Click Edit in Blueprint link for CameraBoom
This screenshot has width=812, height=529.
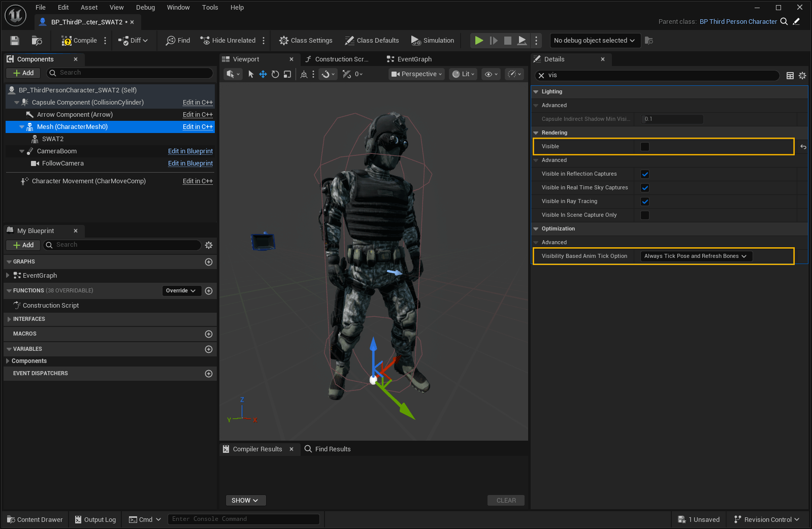(190, 151)
